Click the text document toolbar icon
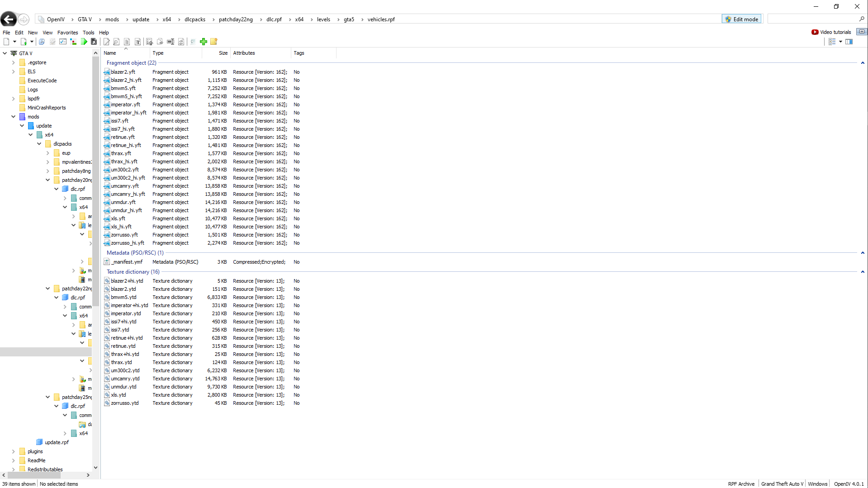Viewport: 868px width, 488px height. click(x=127, y=42)
